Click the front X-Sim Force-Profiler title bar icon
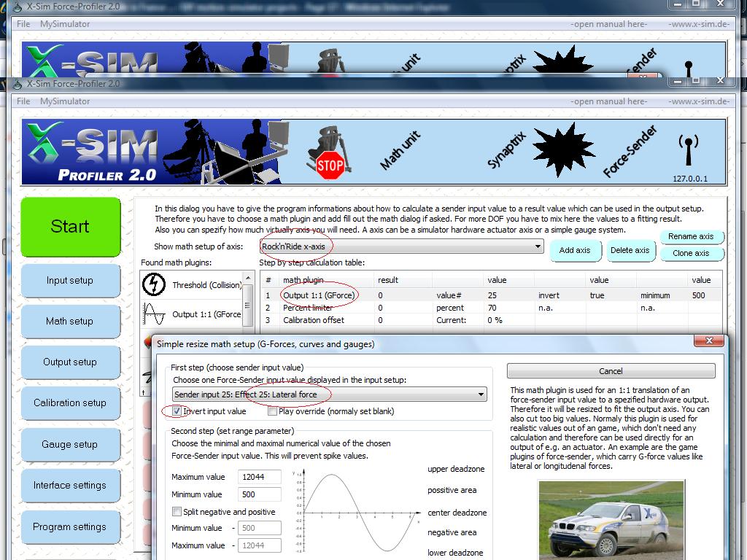Viewport: 747px width, 560px height. click(x=18, y=85)
